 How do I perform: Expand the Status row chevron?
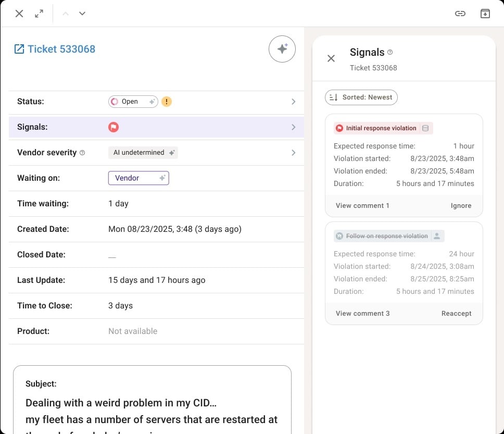(x=293, y=102)
